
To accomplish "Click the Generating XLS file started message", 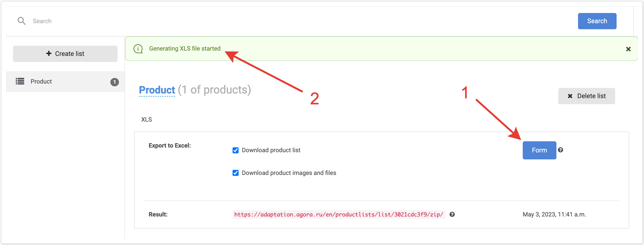I will tap(185, 48).
